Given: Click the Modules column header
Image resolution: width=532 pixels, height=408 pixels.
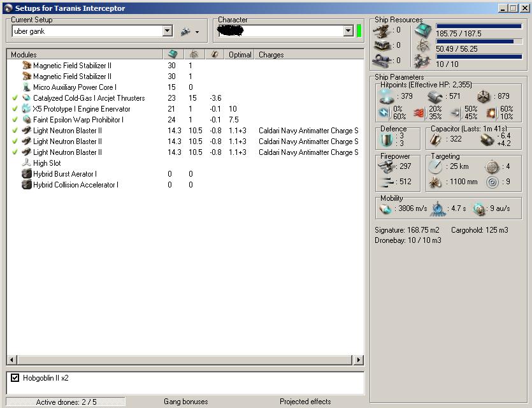Looking at the screenshot, I should (85, 54).
